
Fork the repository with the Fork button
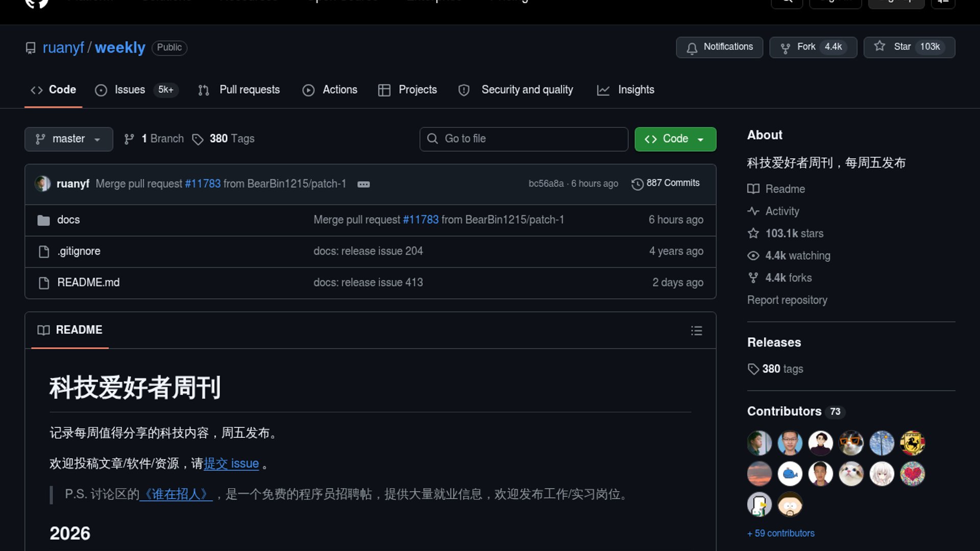pos(813,47)
